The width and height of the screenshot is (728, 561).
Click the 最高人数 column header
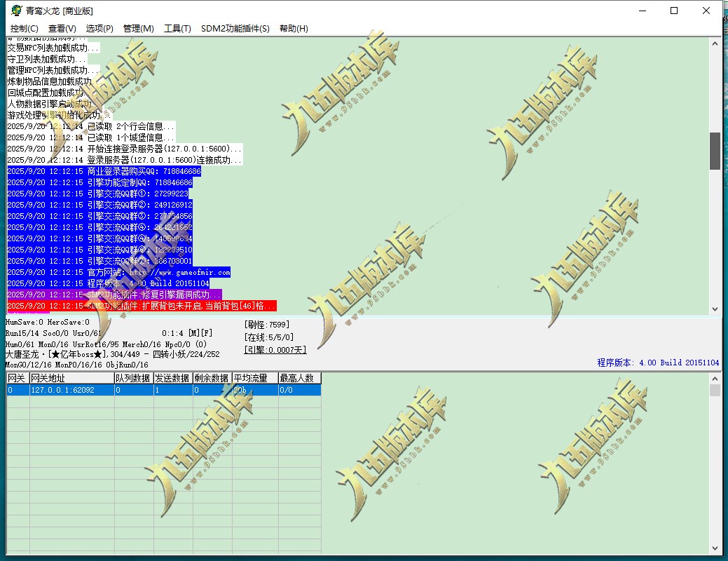tap(299, 378)
